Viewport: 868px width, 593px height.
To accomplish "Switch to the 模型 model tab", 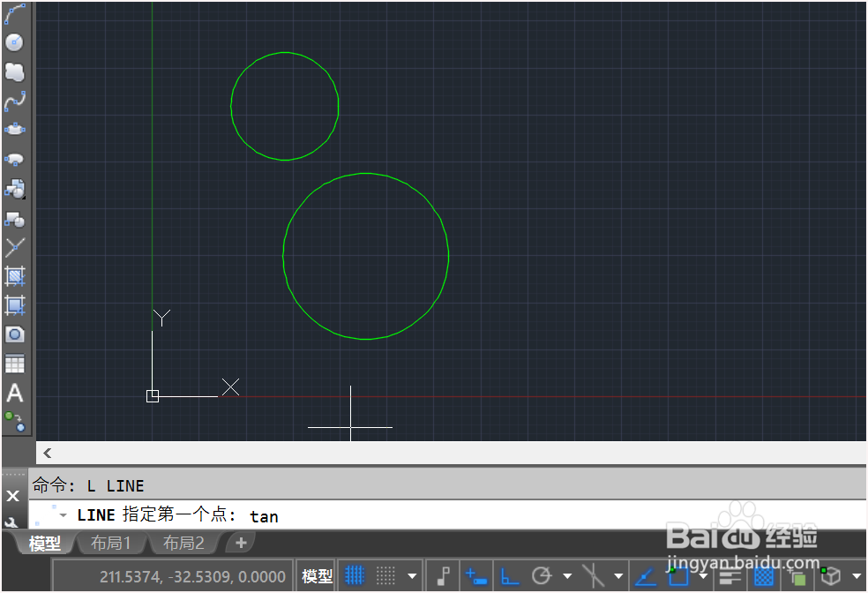I will coord(44,544).
